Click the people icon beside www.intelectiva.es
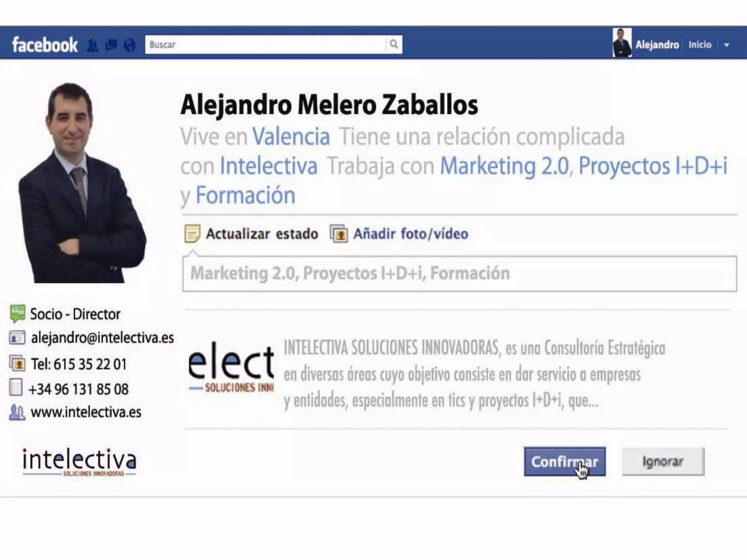This screenshot has height=560, width=747. 17,412
